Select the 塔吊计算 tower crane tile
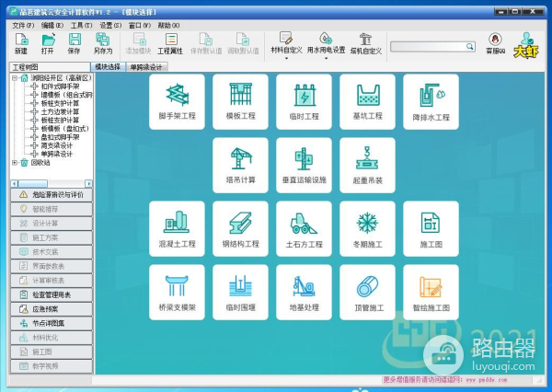The image size is (552, 392). click(x=240, y=166)
